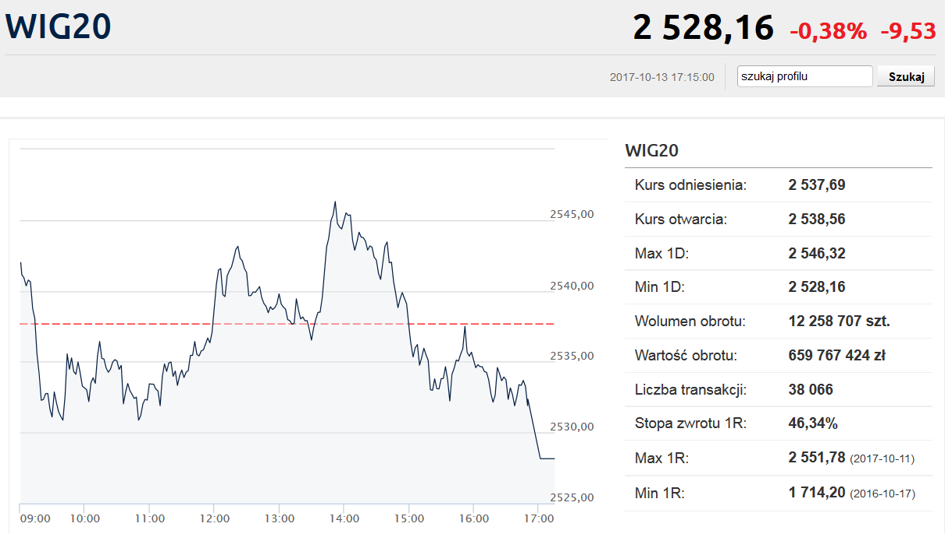Select the current index value 2 528,16

[703, 28]
